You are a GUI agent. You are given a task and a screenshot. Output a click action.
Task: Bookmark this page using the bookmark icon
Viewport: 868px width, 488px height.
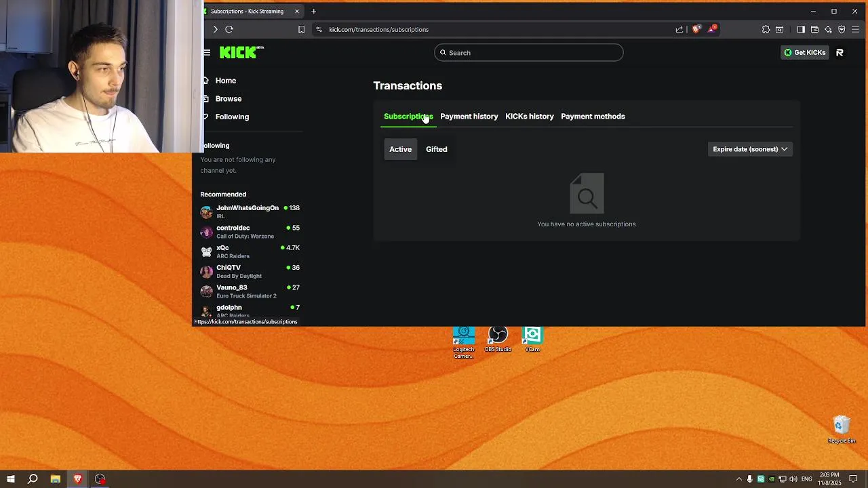point(301,29)
